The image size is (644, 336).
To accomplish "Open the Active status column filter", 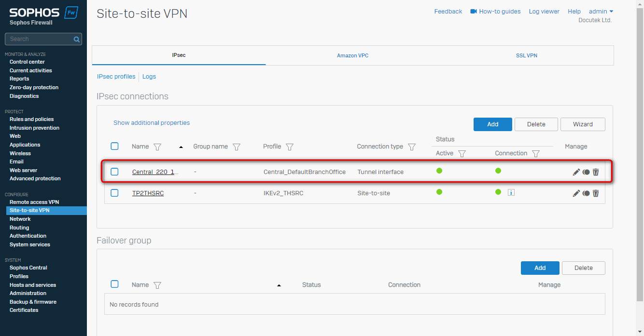I will 462,154.
